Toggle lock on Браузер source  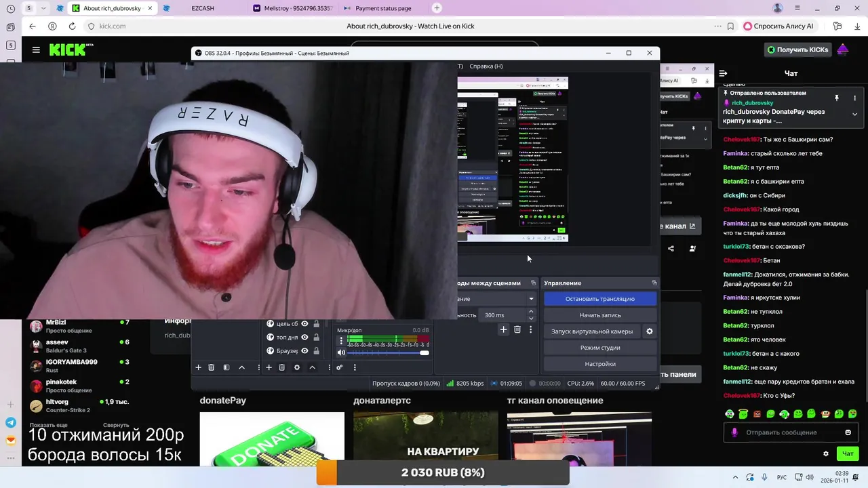pyautogui.click(x=316, y=350)
